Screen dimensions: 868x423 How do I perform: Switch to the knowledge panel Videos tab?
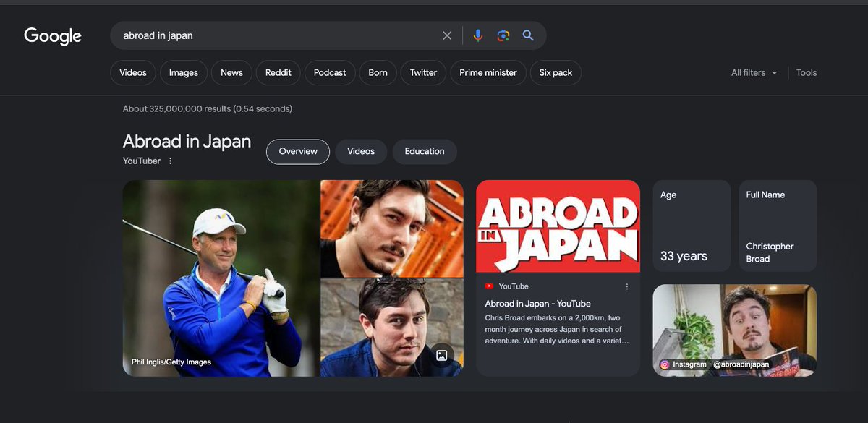pos(361,152)
